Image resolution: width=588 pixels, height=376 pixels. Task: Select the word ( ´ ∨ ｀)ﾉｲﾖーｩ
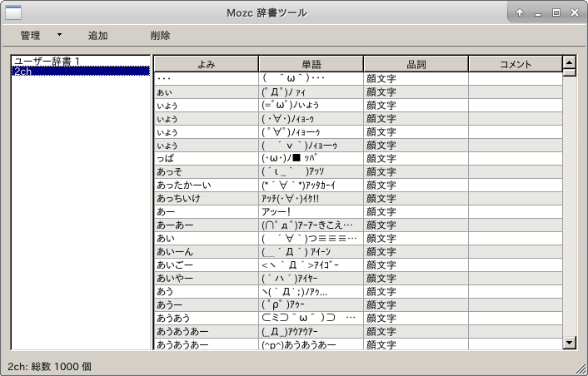(x=311, y=146)
